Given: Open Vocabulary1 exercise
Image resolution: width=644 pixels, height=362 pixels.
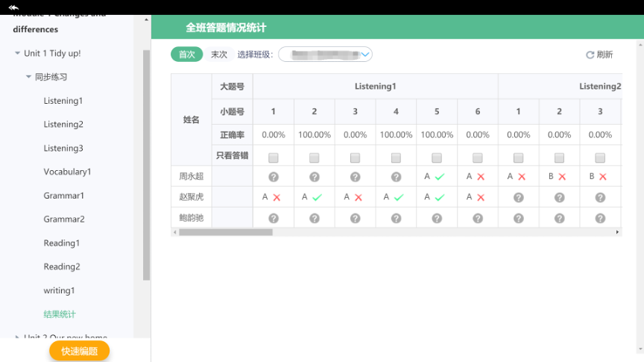Looking at the screenshot, I should click(x=67, y=172).
